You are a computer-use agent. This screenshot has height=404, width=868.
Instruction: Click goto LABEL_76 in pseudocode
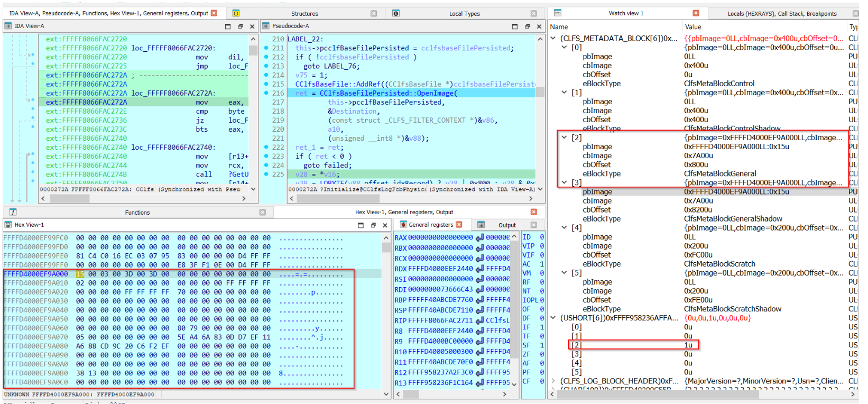click(x=331, y=66)
